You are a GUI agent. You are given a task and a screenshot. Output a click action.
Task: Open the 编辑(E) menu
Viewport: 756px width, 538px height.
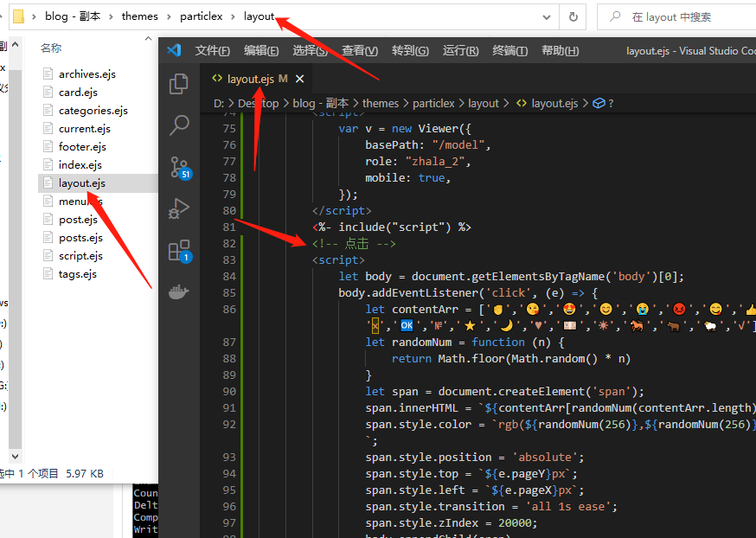pyautogui.click(x=261, y=51)
